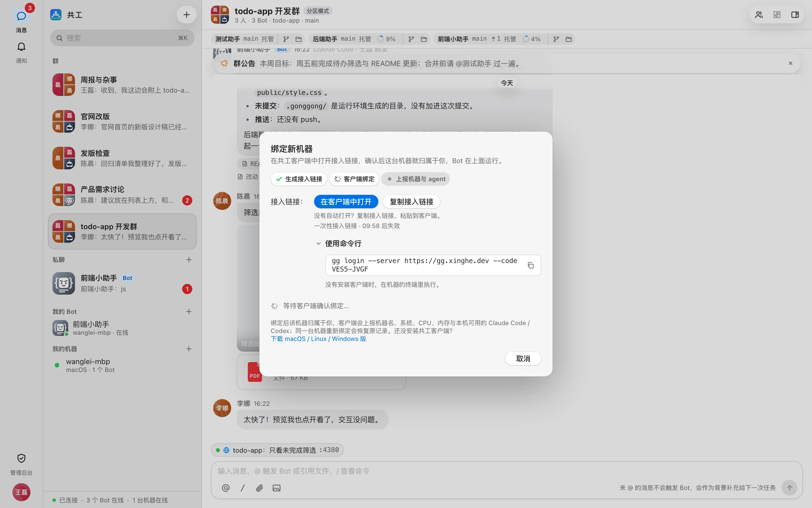
Task: Toggle the right side panel icon
Action: pos(795,15)
